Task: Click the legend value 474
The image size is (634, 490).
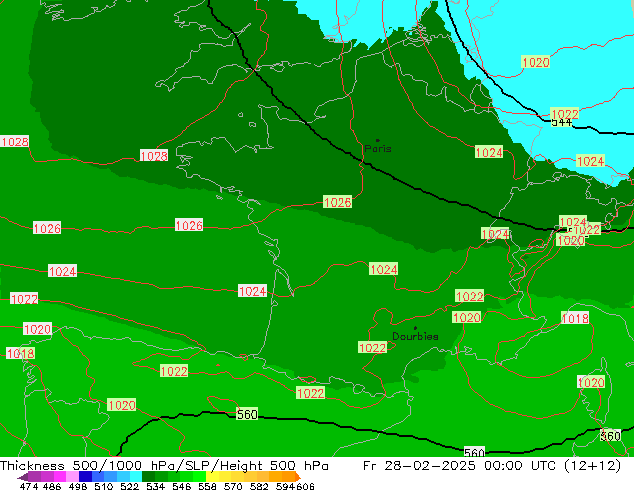Action: 29,486
